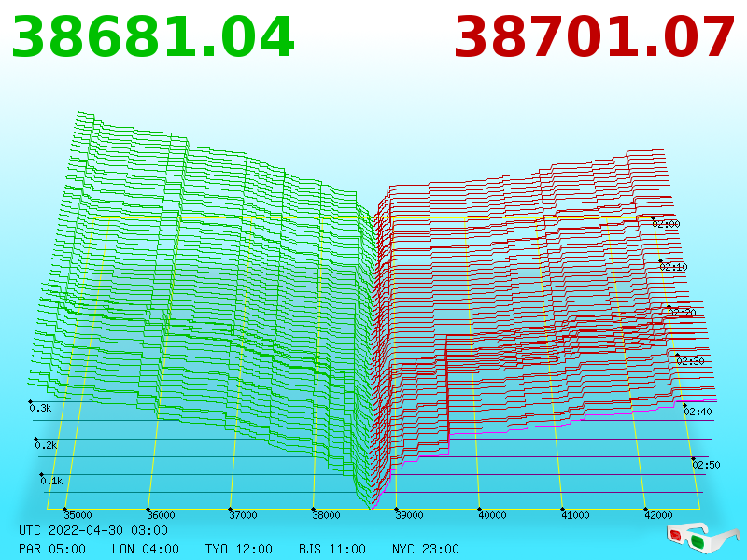Click the 40000 price axis label

[493, 515]
